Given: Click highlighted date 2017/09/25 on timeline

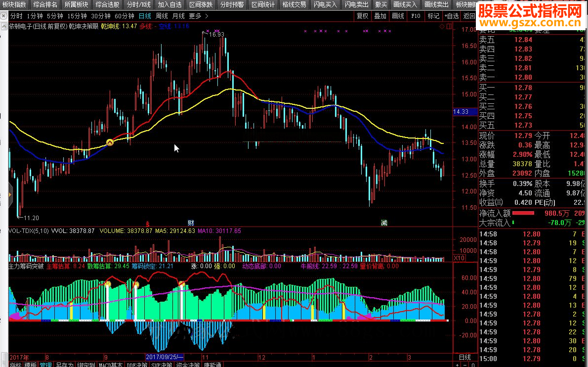Looking at the screenshot, I should coord(164,357).
